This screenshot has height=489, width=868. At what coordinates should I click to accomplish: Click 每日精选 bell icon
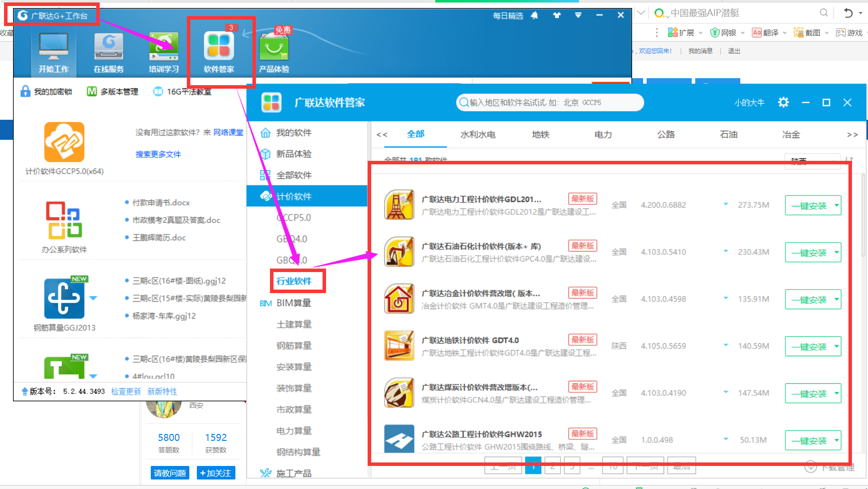click(534, 16)
